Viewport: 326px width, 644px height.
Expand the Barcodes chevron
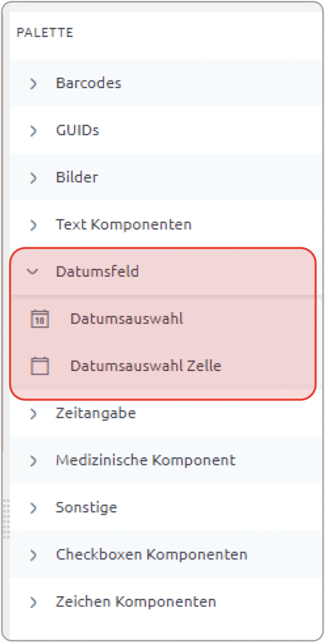(34, 84)
